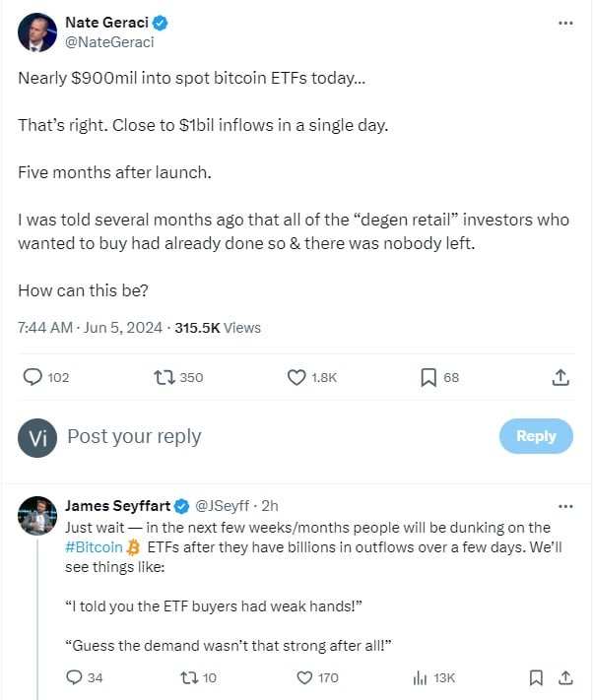Reply to James Seyffart's comment with 34 replies

pyautogui.click(x=74, y=677)
